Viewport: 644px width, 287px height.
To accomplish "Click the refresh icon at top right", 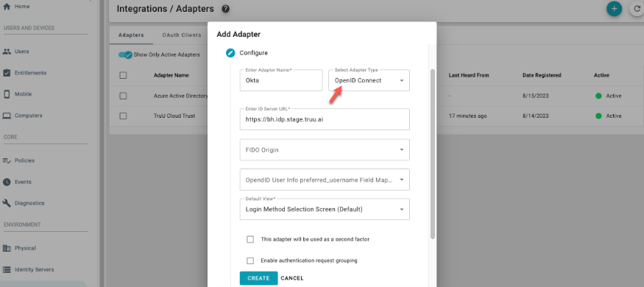I will (637, 9).
